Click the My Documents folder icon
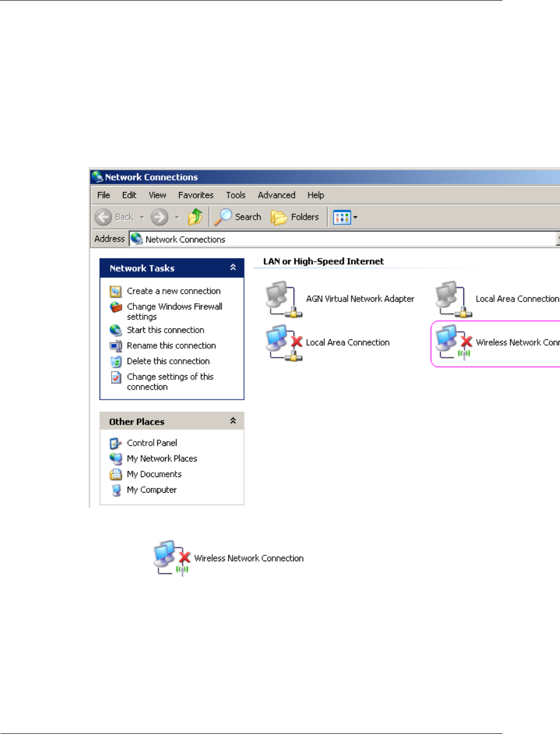Screen dimensions: 560x734 [116, 474]
